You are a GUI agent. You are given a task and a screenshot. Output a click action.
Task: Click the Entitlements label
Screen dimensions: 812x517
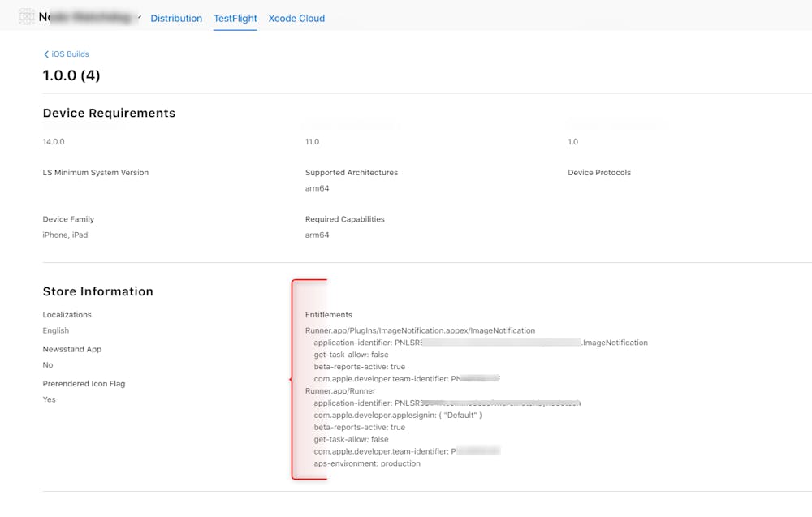329,315
